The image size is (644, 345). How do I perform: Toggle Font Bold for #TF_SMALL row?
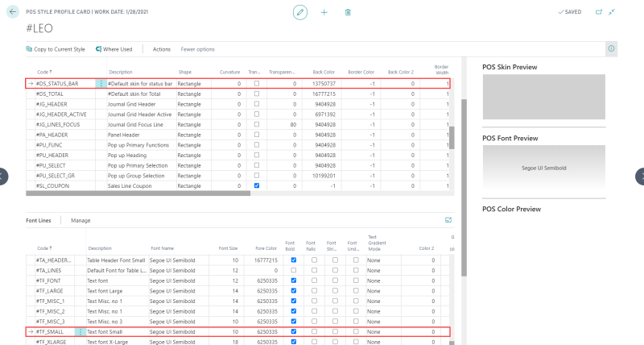point(293,331)
